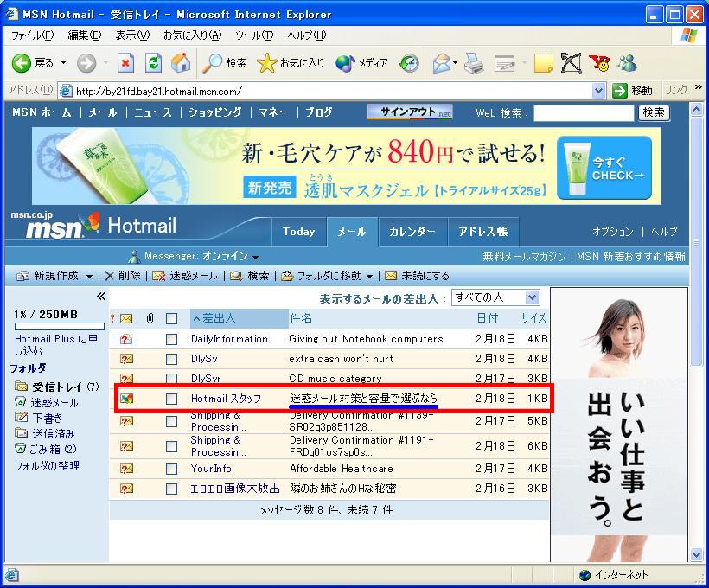This screenshot has width=709, height=588.
Task: Expand the IE toolbar overflow chevron »
Action: 699,86
